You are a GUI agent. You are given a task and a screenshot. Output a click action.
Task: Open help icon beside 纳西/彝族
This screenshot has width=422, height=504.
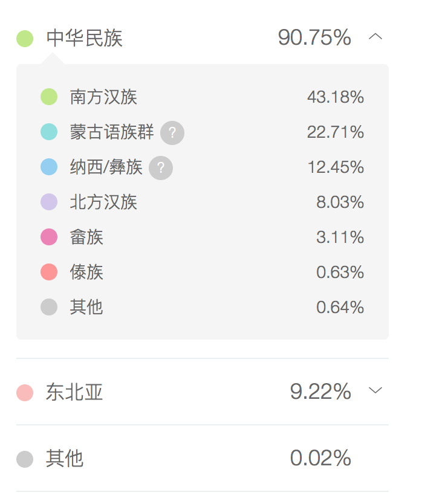[x=161, y=168]
